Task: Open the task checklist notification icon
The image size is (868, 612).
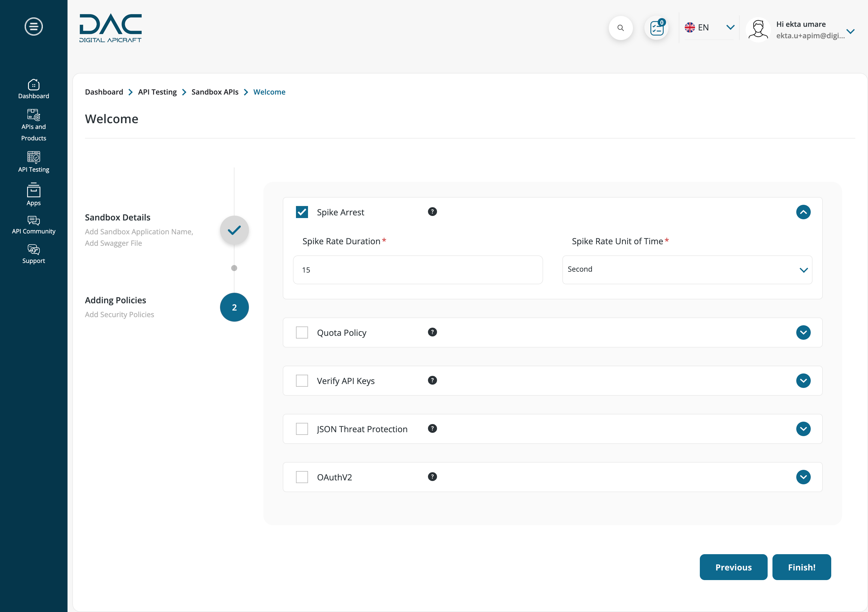Action: pos(657,28)
